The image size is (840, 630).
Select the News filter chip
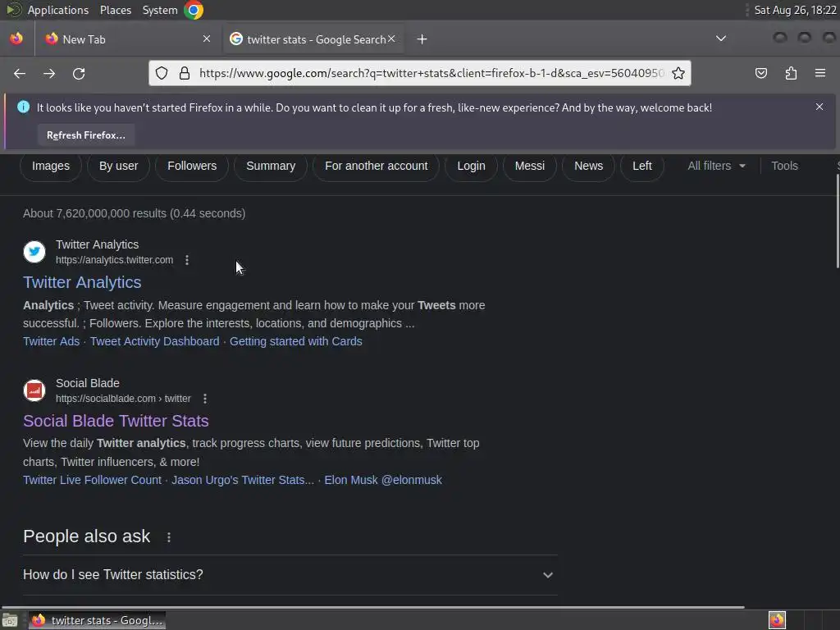tap(588, 166)
